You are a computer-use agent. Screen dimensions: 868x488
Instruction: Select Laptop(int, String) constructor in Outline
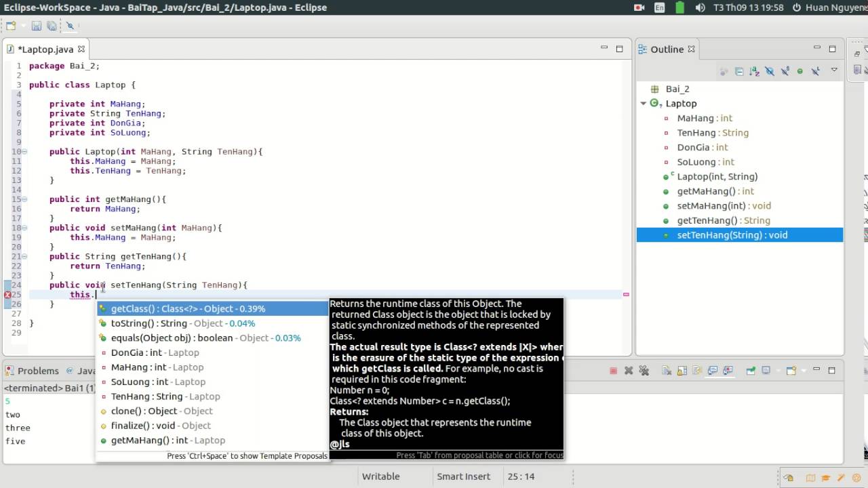point(717,176)
